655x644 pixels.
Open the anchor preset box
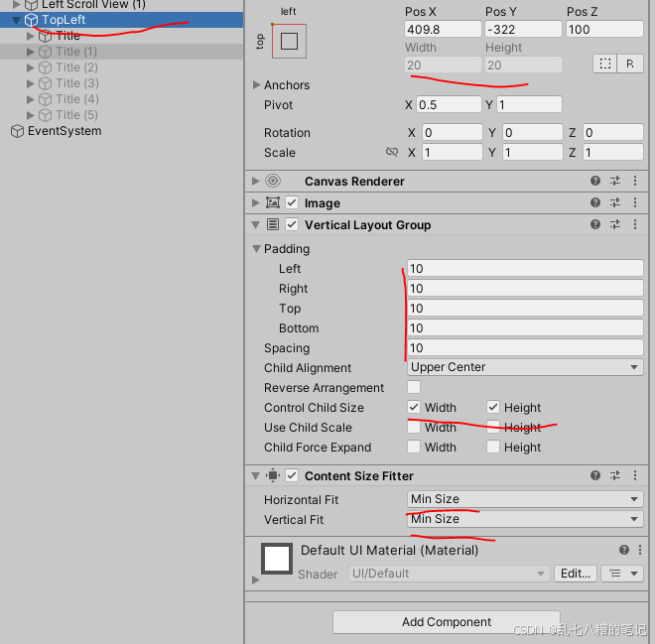pyautogui.click(x=289, y=41)
